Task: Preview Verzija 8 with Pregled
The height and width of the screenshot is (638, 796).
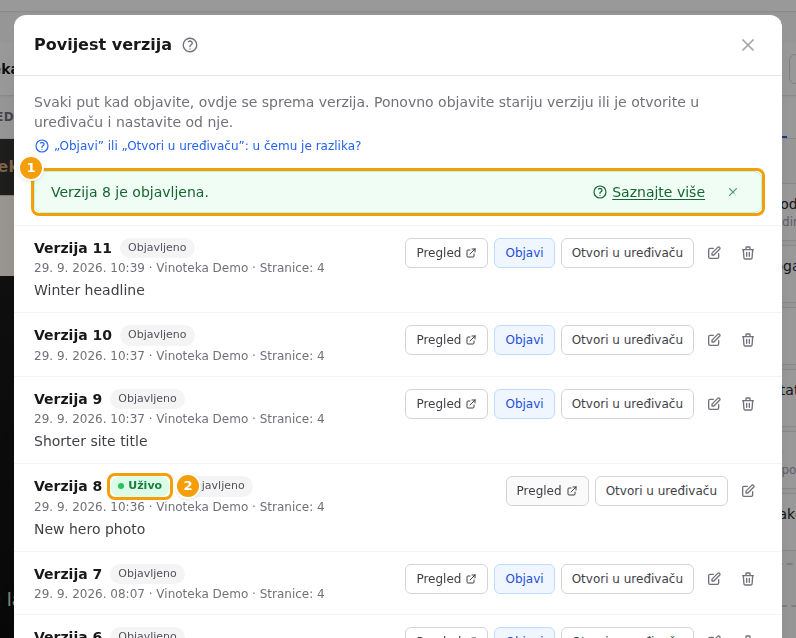Action: point(547,491)
